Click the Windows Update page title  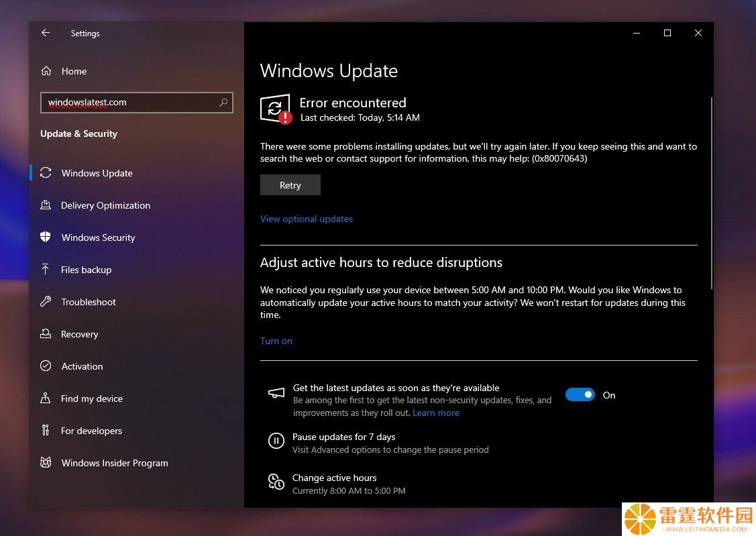point(329,71)
